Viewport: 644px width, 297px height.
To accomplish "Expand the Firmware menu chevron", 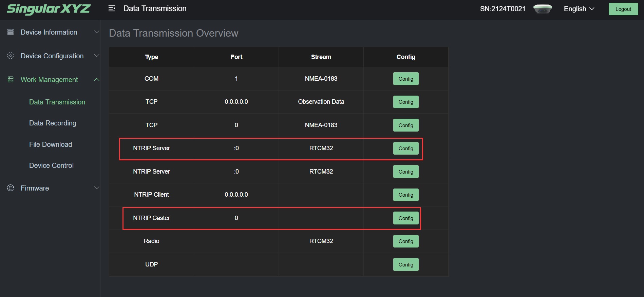I will (96, 188).
